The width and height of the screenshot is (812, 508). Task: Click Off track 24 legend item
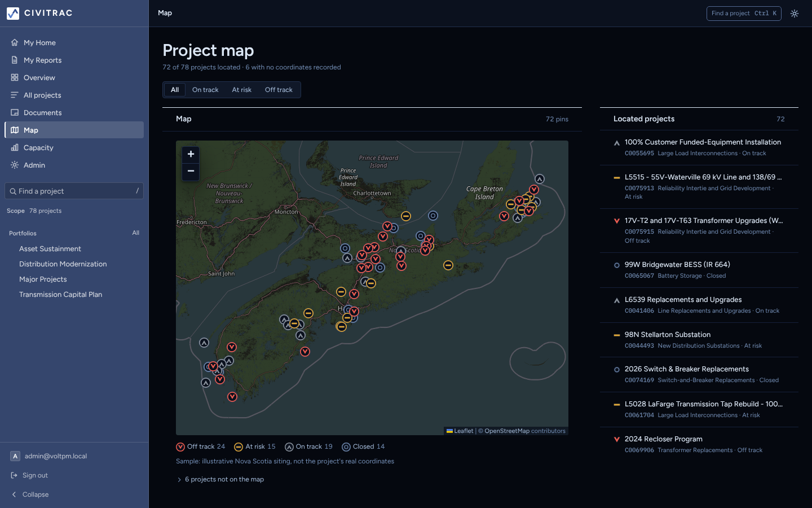[x=201, y=446]
